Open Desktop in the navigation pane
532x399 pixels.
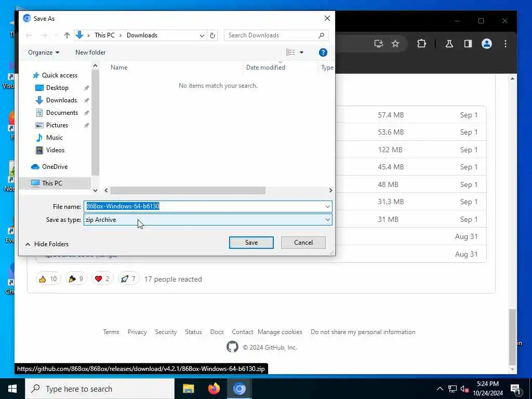click(x=57, y=88)
